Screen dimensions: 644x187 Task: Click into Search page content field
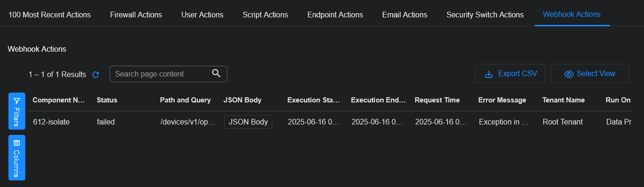[x=162, y=74]
